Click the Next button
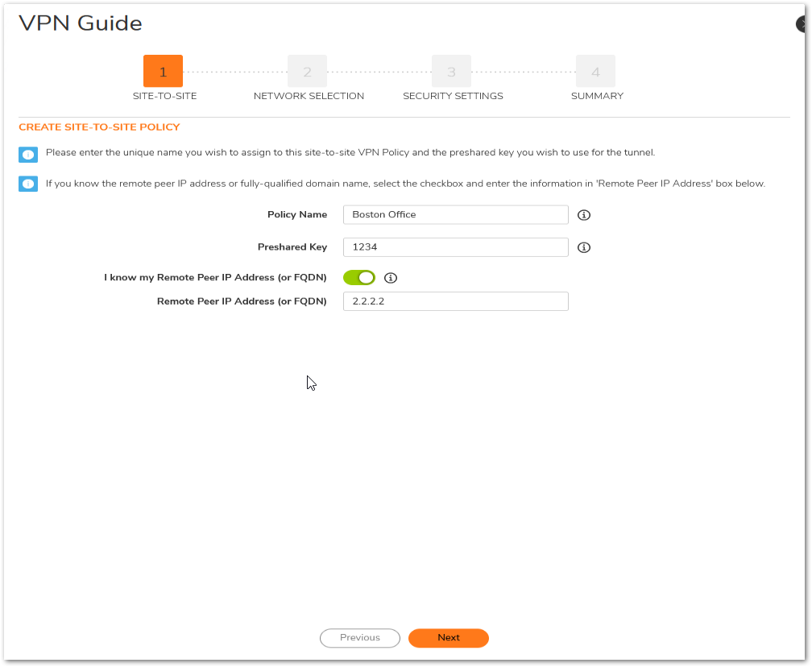This screenshot has width=812, height=667. coord(449,638)
